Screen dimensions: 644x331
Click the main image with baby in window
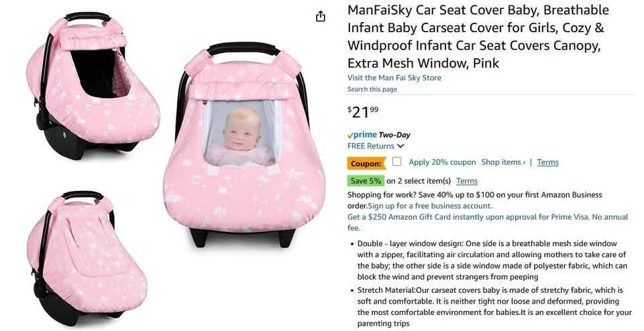(x=244, y=145)
